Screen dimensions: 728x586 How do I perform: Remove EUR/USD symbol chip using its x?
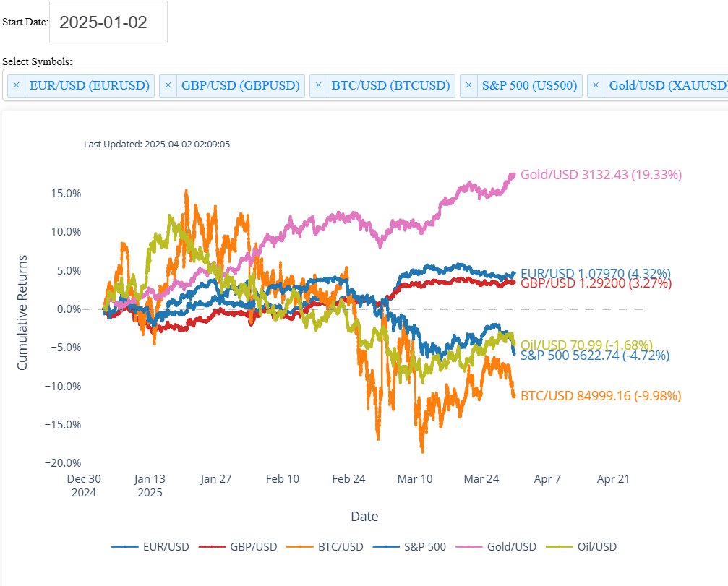click(x=17, y=86)
